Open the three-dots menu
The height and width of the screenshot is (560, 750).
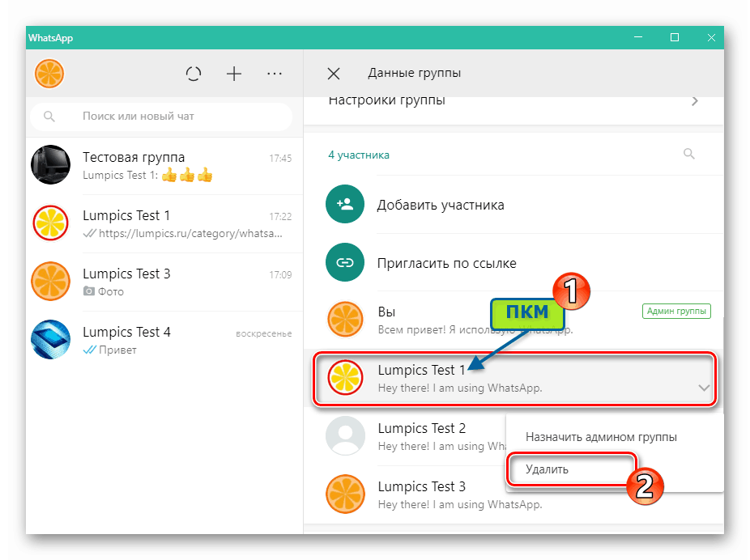click(x=275, y=74)
